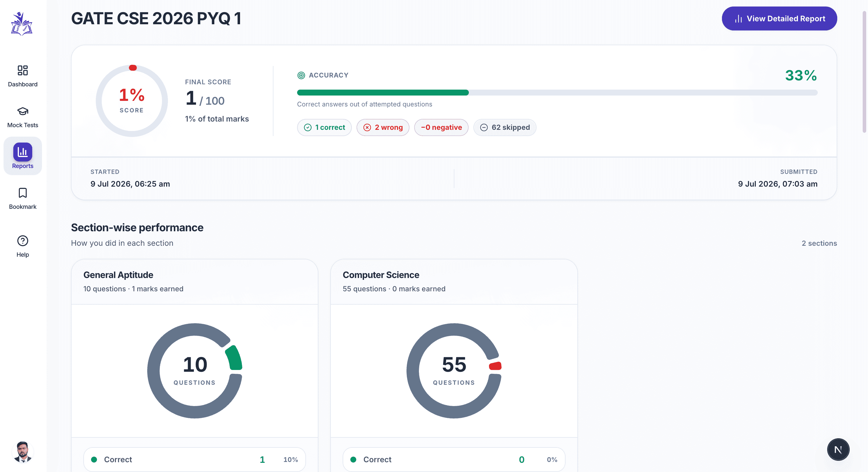Go to Dashboard menu label

(22, 84)
